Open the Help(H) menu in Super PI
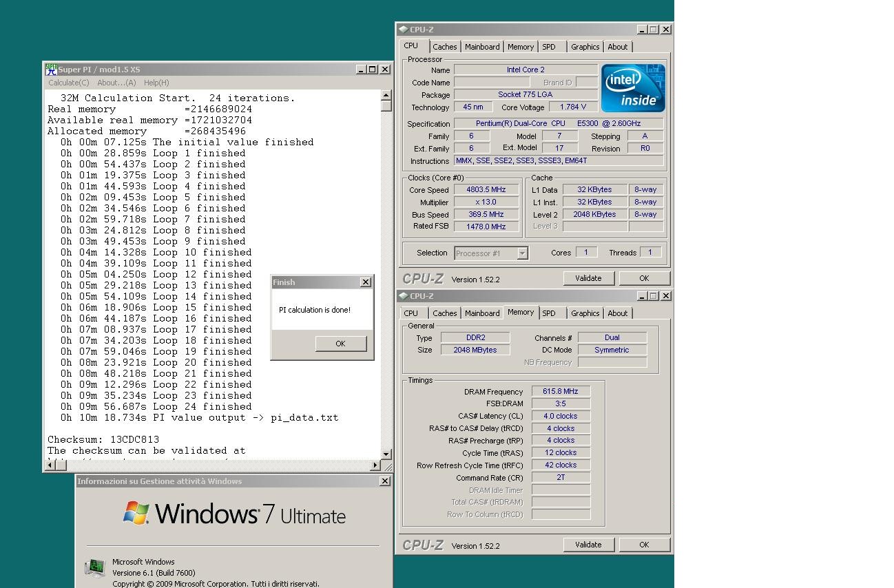894x588 pixels. click(156, 83)
